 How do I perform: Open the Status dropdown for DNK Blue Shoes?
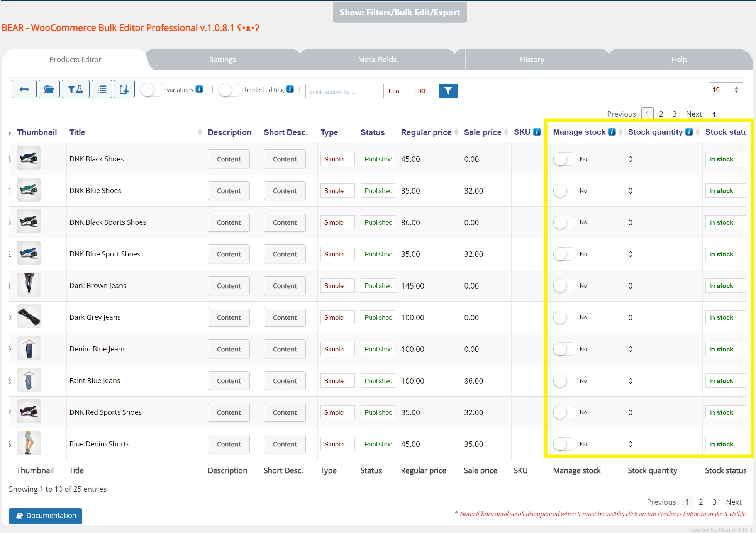[x=378, y=191]
